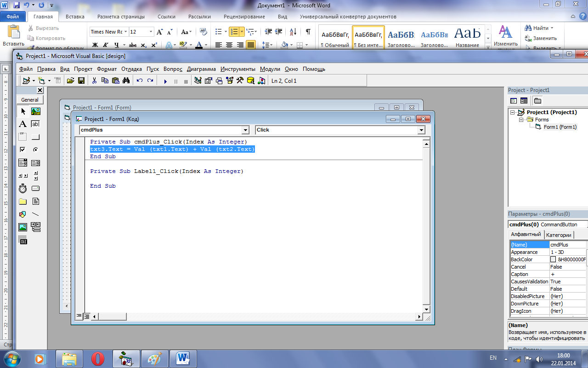Click Open Project folder icon in VB toolbar
The height and width of the screenshot is (368, 588).
pyautogui.click(x=71, y=81)
